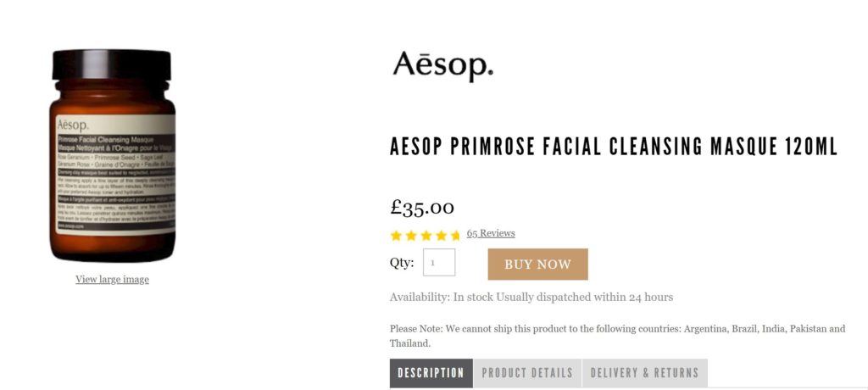This screenshot has width=868, height=390.
Task: Select the fourth rating star
Action: (441, 235)
